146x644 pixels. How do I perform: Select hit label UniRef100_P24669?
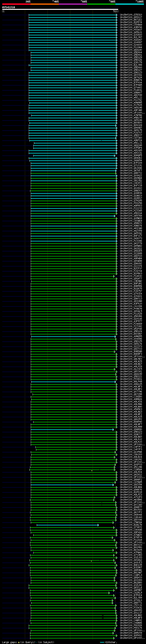click(131, 324)
